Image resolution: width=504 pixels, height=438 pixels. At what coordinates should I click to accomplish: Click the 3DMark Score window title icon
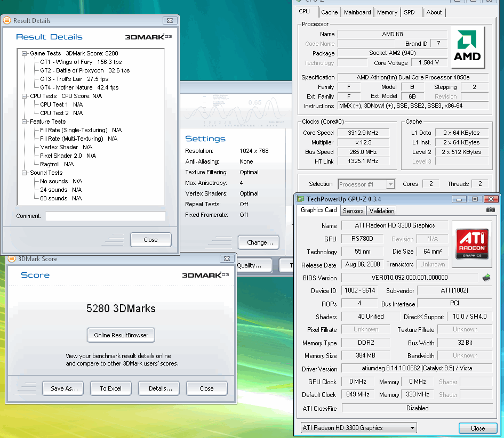(x=12, y=258)
